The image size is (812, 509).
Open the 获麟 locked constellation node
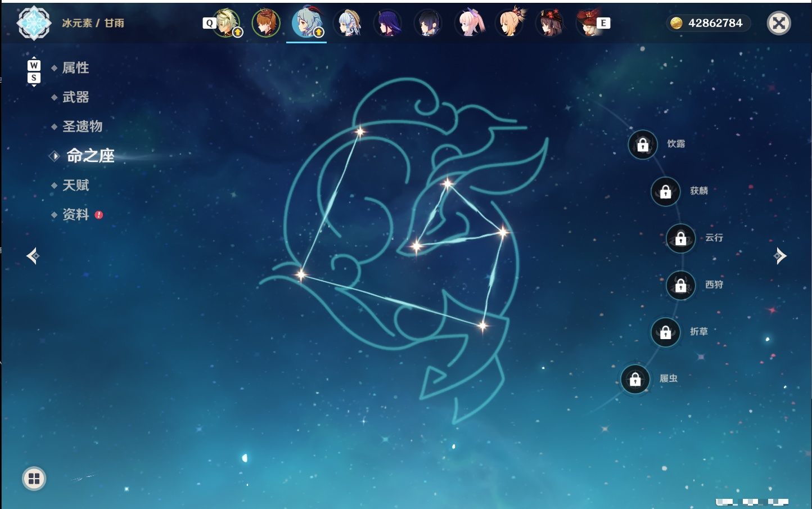[x=666, y=192]
